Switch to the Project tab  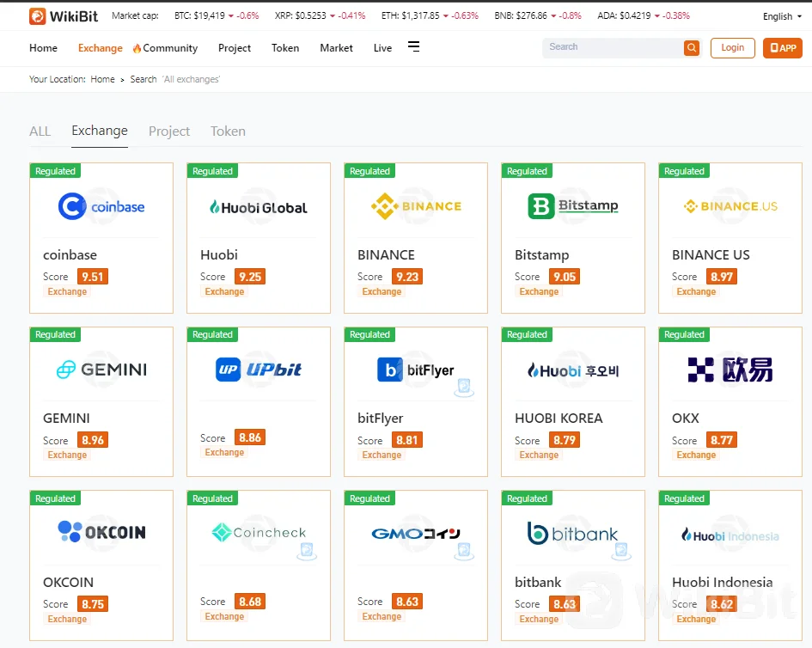click(x=168, y=131)
